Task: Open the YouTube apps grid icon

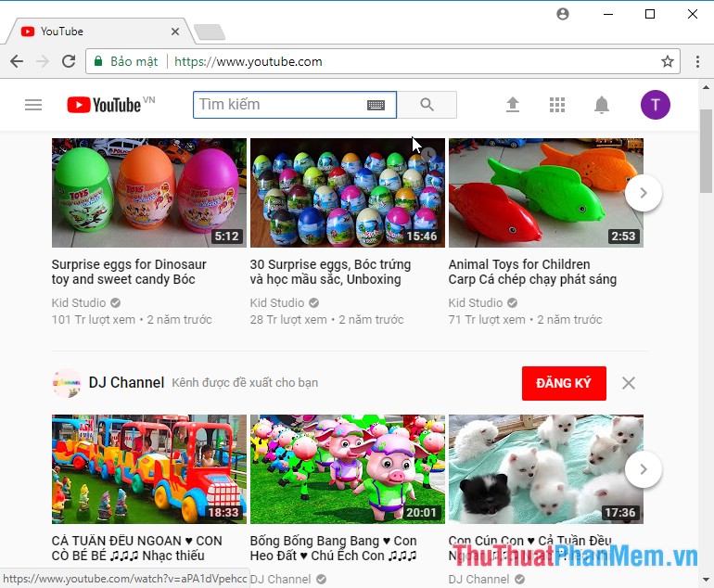Action: [x=557, y=105]
